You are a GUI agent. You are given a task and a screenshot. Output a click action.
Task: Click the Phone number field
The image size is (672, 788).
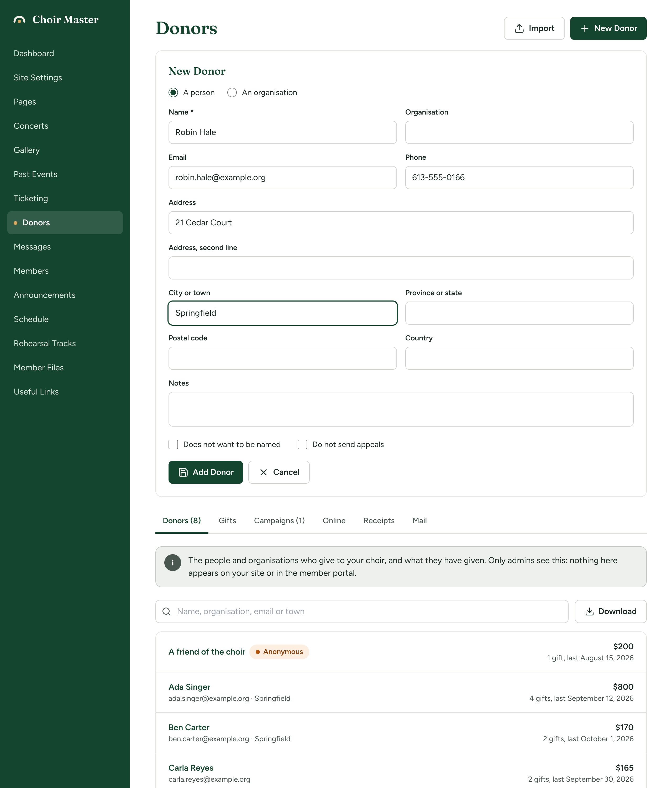coord(519,178)
